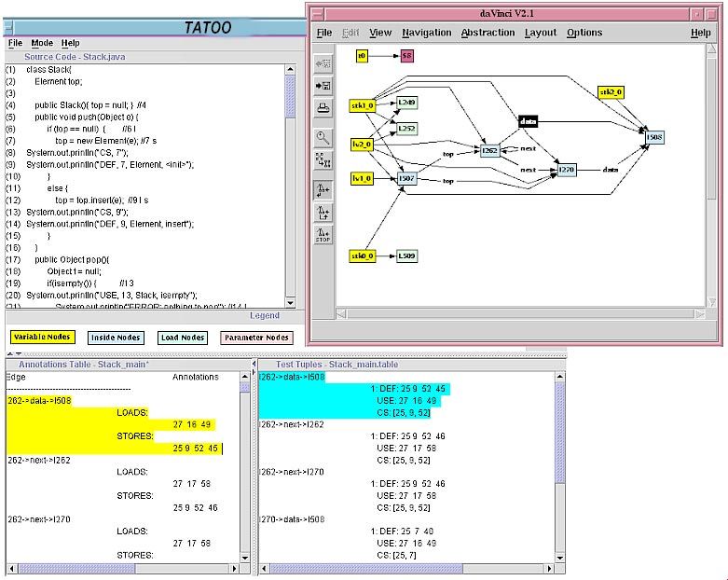
Task: Click the greyed-out top icon in daVinci toolbar
Action: tap(323, 63)
